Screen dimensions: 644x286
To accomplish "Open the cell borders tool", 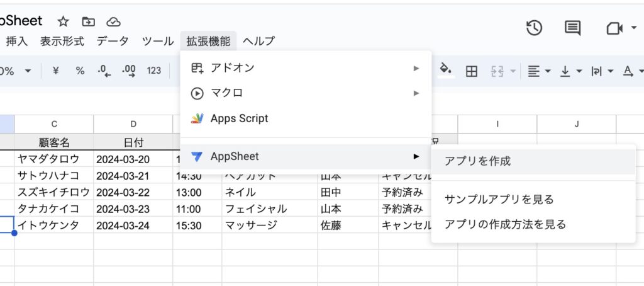I will [x=471, y=71].
